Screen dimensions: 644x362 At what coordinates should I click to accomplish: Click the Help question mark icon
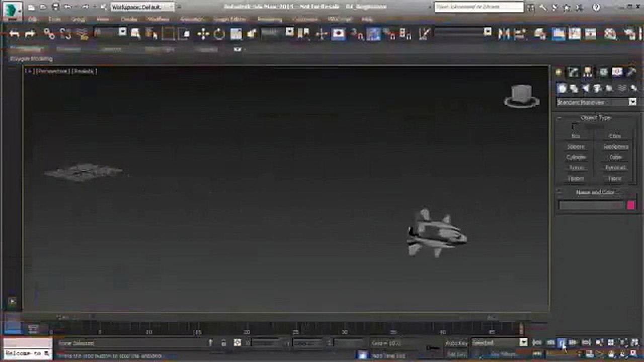tap(596, 8)
